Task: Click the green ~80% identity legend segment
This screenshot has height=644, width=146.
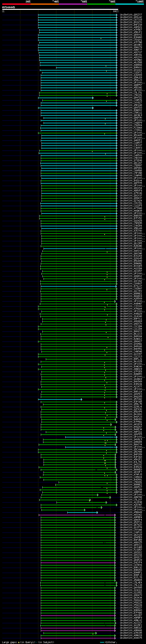Action: (101, 4)
